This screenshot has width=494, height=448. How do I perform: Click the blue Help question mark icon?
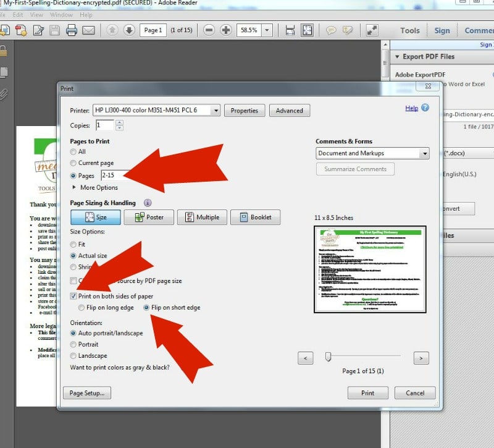coord(424,108)
